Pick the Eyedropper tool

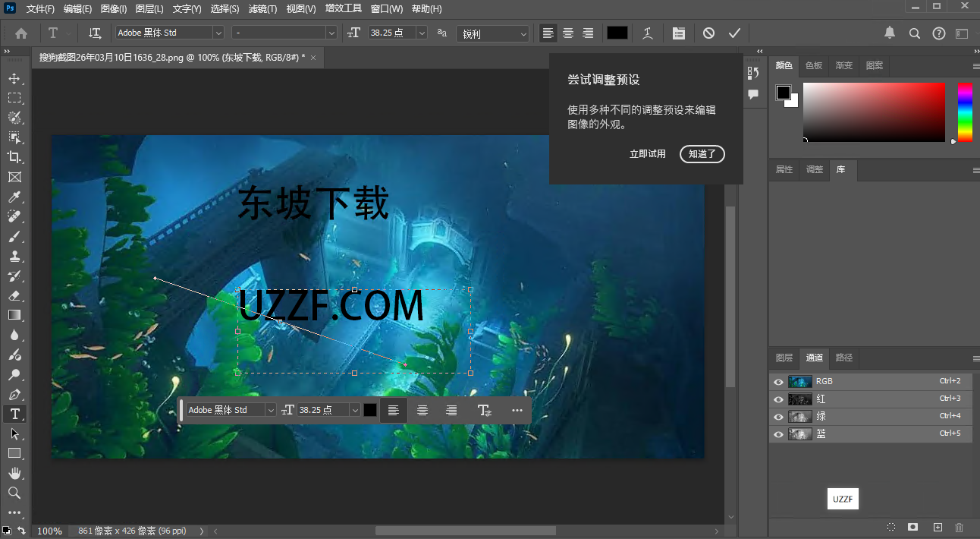pyautogui.click(x=15, y=197)
